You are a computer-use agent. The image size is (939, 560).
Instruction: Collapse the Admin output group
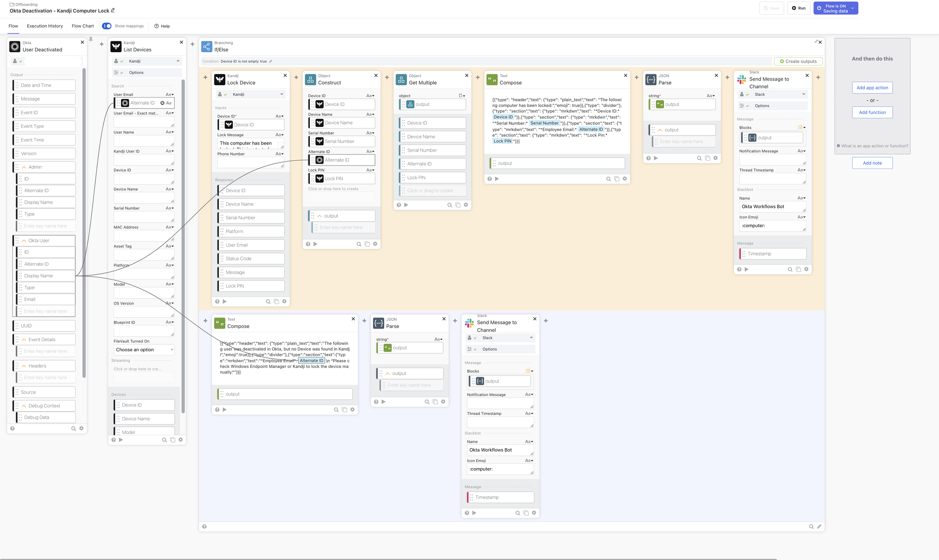click(x=24, y=167)
